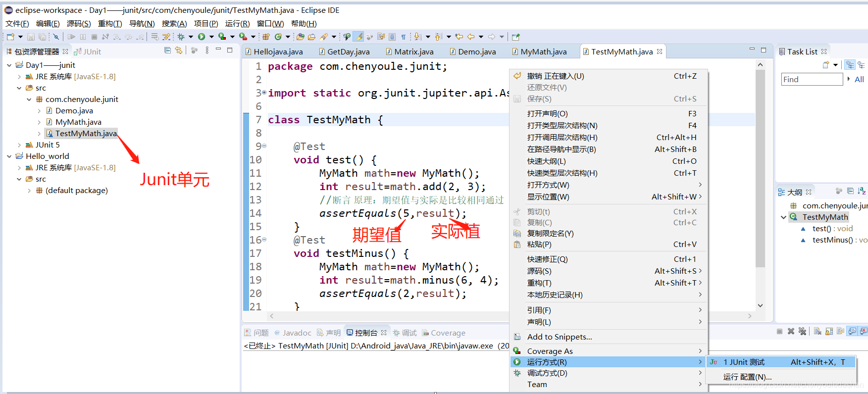Click the New file toolbar icon
Viewport: 868px width, 394px height.
(11, 37)
